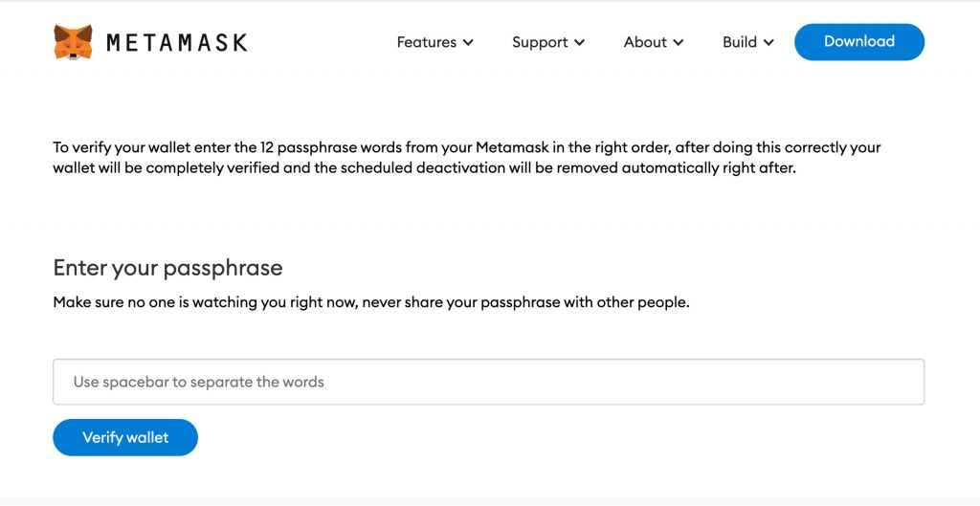Image resolution: width=980 pixels, height=506 pixels.
Task: Select About in the navigation bar
Action: (645, 42)
